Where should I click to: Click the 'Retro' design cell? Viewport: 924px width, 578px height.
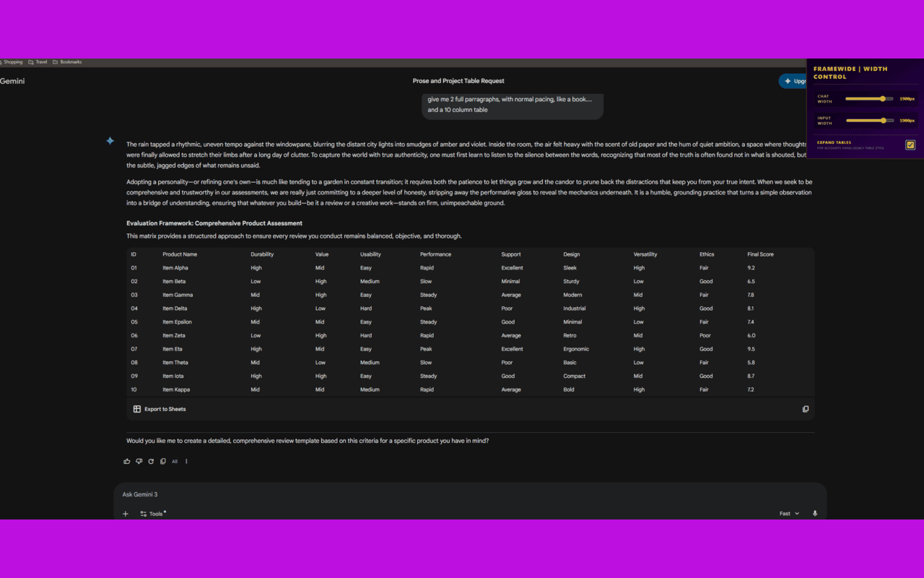570,335
